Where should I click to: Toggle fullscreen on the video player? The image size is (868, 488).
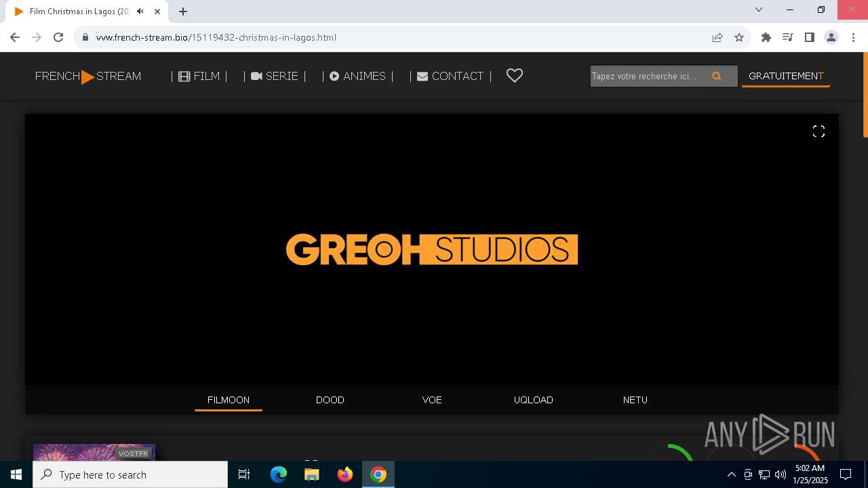tap(818, 131)
